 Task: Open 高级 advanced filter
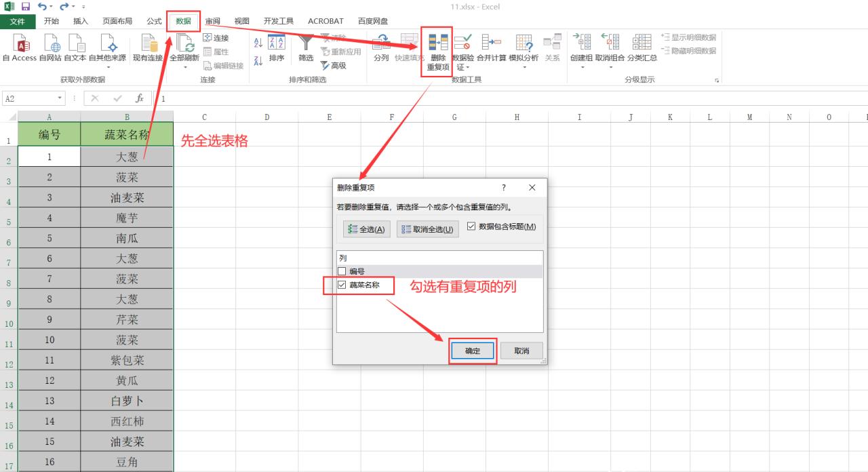[x=334, y=66]
